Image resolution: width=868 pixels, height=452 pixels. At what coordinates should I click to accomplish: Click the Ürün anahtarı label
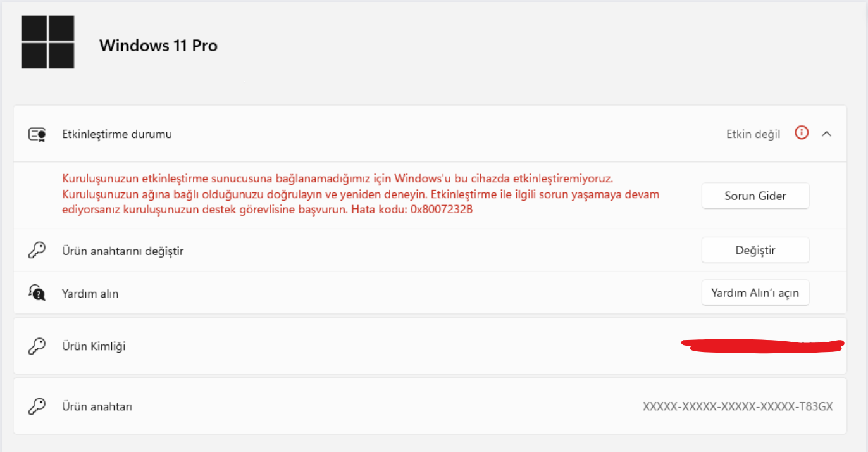(x=97, y=407)
